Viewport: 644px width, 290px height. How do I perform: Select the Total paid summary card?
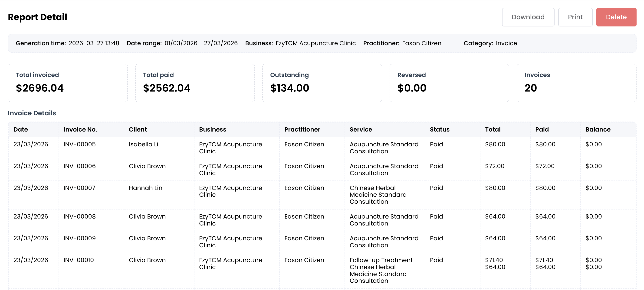point(195,83)
